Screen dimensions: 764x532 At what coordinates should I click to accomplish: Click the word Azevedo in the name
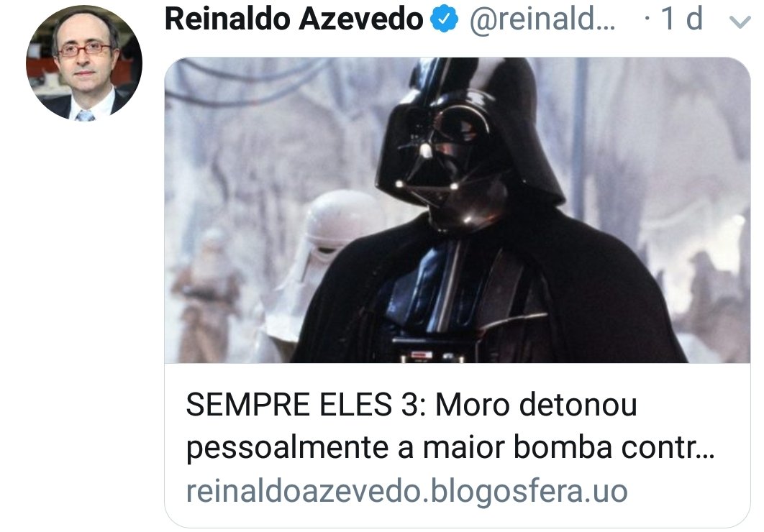click(360, 19)
